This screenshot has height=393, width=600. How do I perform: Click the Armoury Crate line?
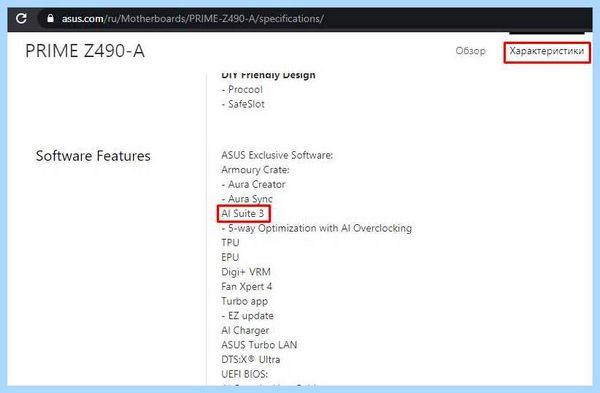tap(255, 170)
